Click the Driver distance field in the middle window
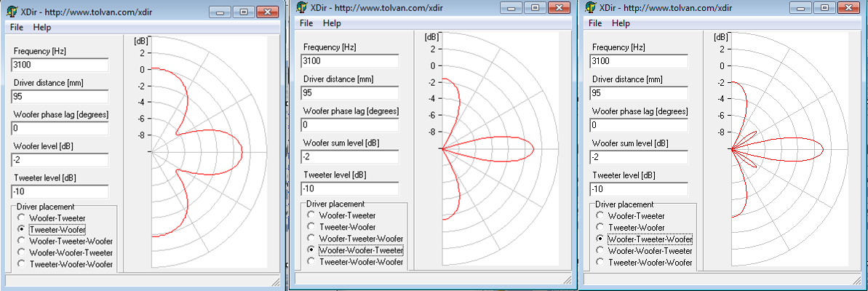 (350, 93)
